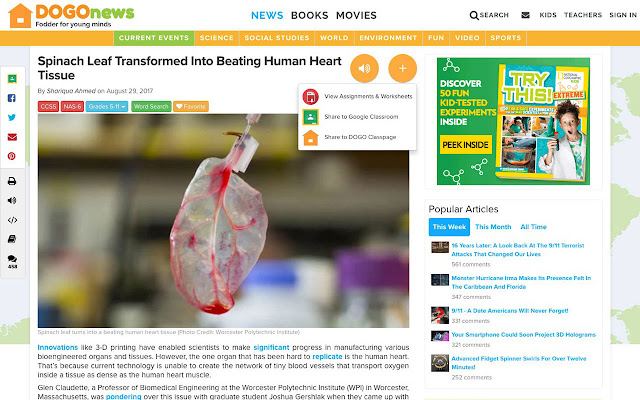Switch to This Month popular articles tab

click(x=493, y=227)
